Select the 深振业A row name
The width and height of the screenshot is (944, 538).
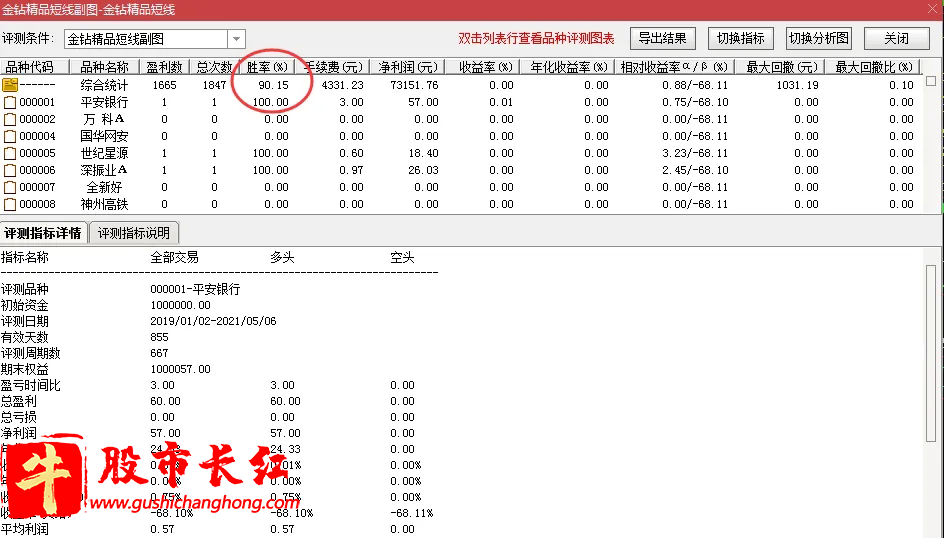point(105,170)
